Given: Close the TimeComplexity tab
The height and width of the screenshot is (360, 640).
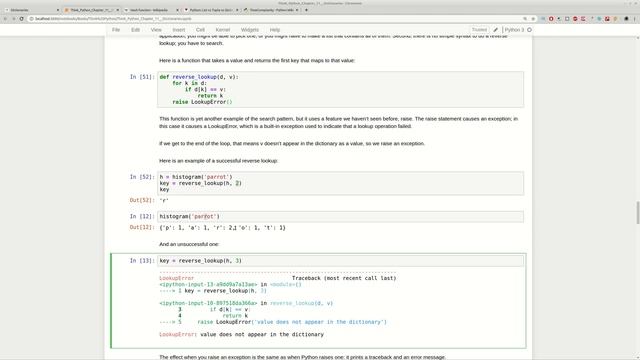Looking at the screenshot, I should 297,10.
